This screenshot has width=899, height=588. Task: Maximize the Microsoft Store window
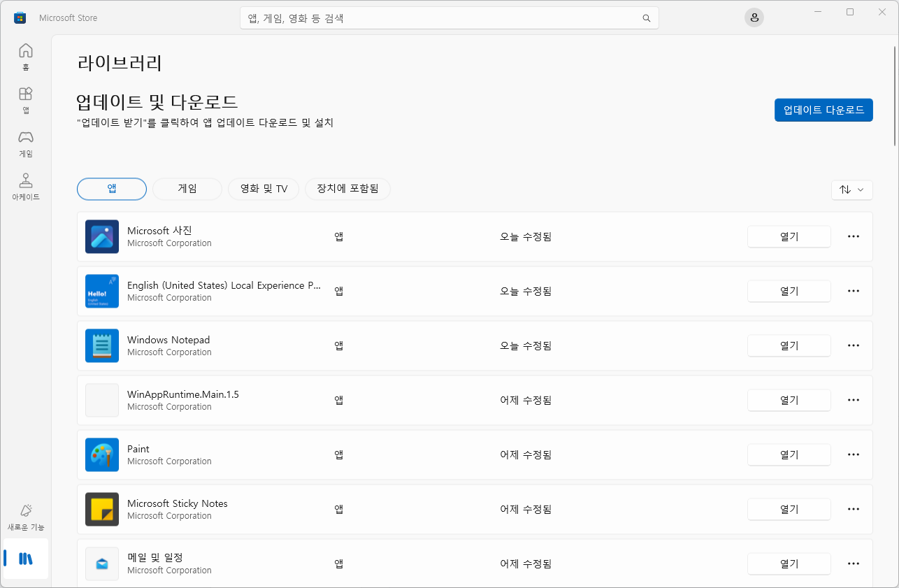[x=850, y=12]
